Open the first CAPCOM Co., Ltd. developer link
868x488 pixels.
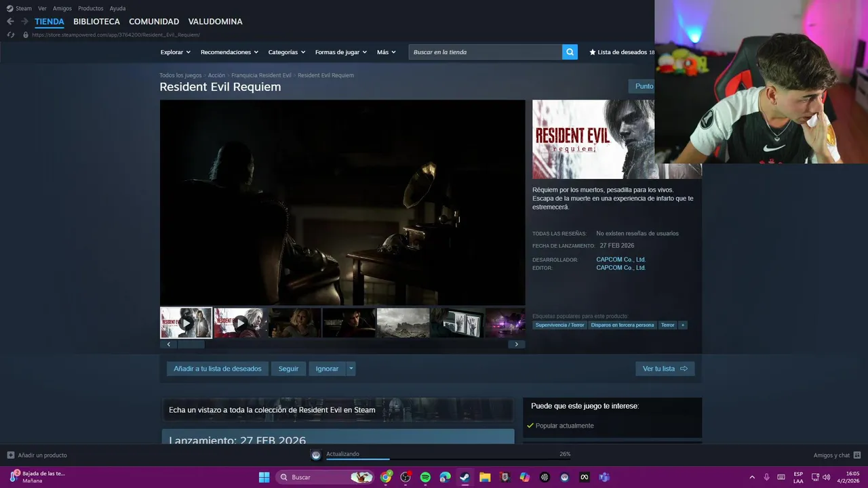620,260
